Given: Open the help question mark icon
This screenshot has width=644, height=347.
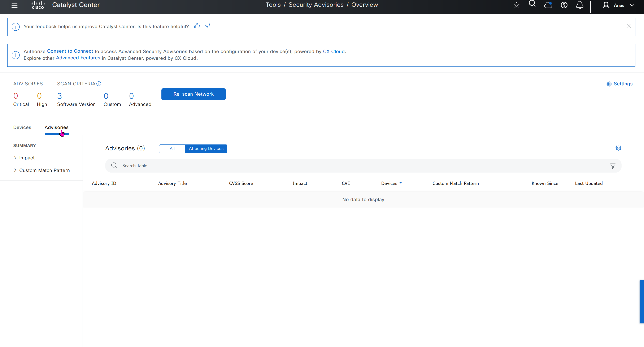Looking at the screenshot, I should pos(564,5).
